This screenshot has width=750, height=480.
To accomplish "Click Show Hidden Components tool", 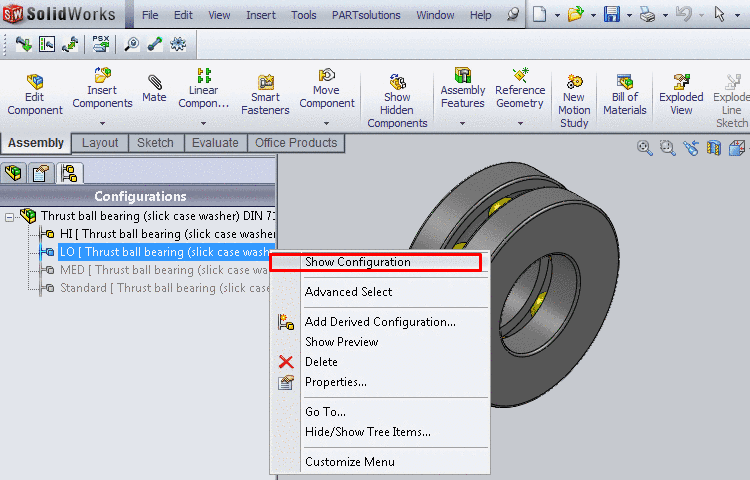I will (x=397, y=101).
